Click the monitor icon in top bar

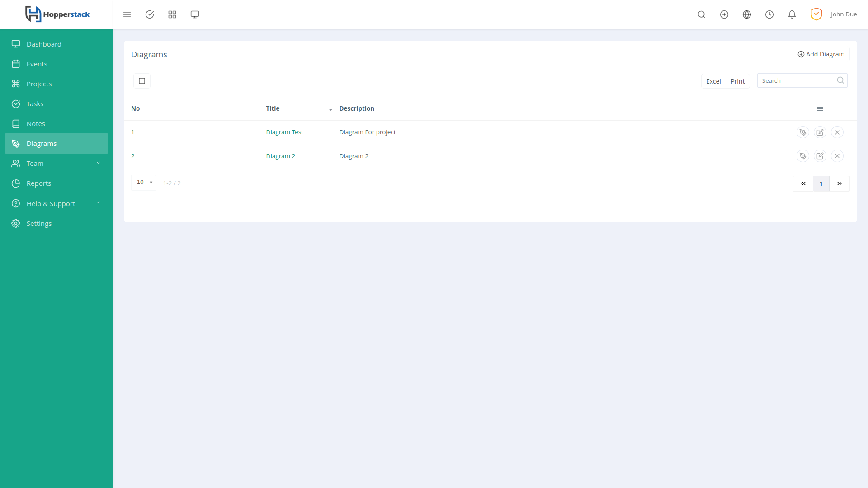pos(195,14)
